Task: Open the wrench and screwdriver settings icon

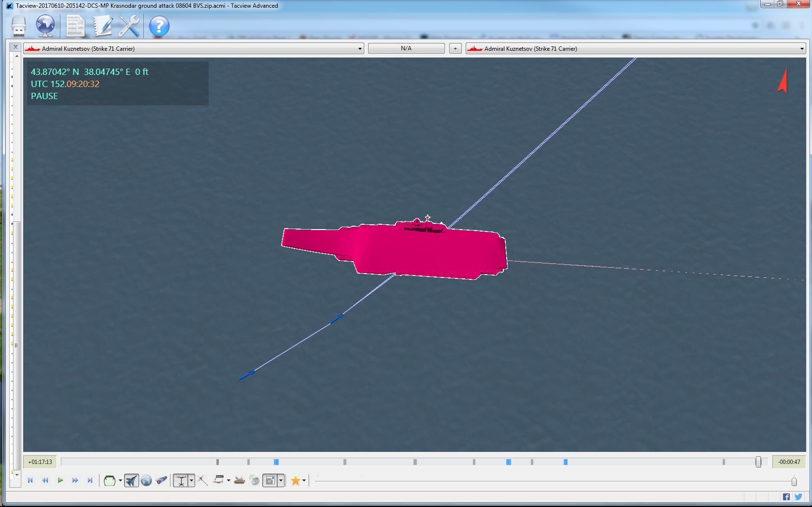Action: coord(129,26)
